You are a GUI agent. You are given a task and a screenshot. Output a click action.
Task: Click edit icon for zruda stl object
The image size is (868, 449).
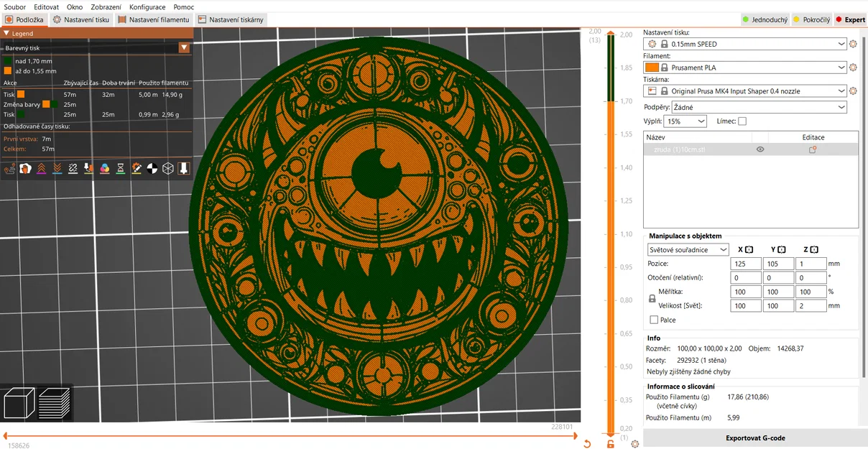[813, 149]
